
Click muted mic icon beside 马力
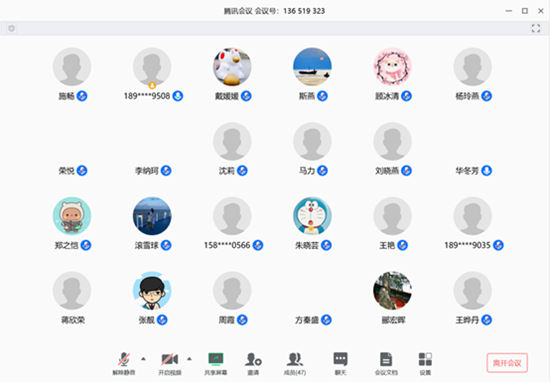click(322, 170)
